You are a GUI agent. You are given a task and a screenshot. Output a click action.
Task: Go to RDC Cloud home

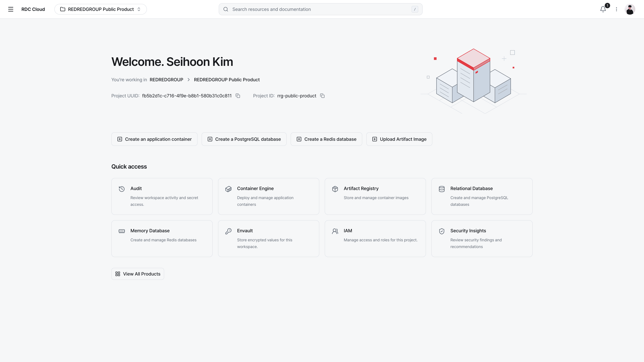pos(33,9)
